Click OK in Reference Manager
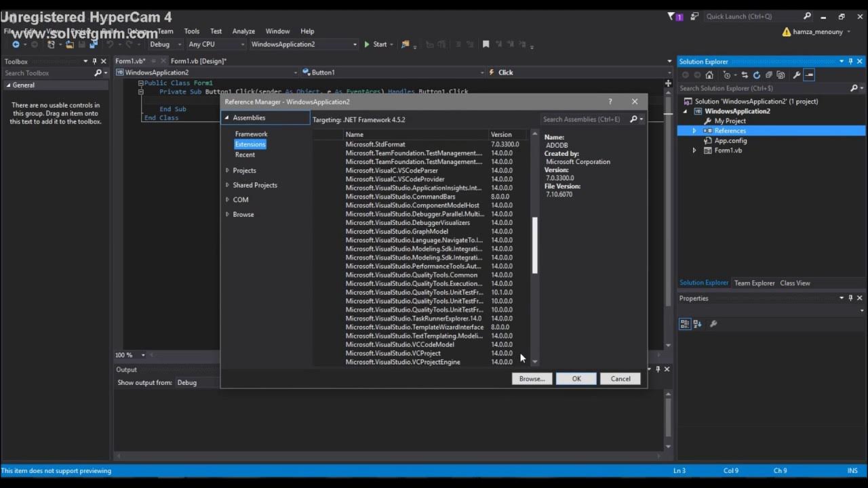 (576, 379)
